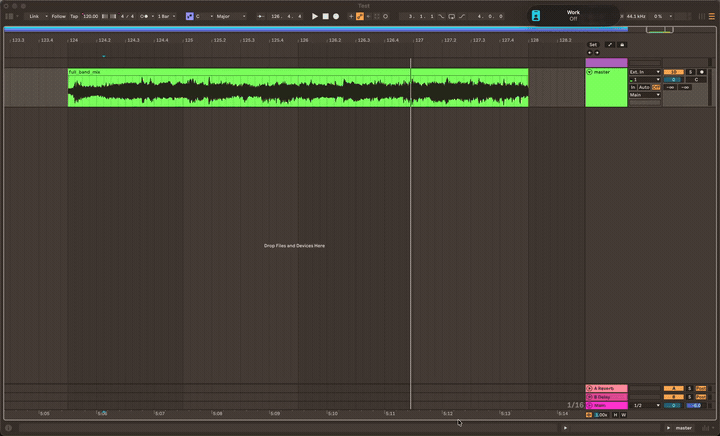Screen dimensions: 720x436
Task: Click the master track pan C control
Action: (696, 79)
